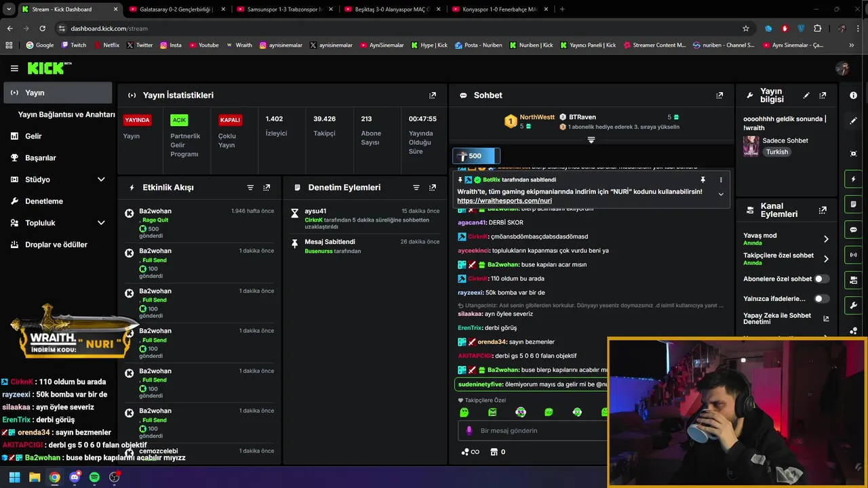The width and height of the screenshot is (868, 488).
Task: Open Takipçilere özel sohbet settings chevron
Action: (826, 259)
